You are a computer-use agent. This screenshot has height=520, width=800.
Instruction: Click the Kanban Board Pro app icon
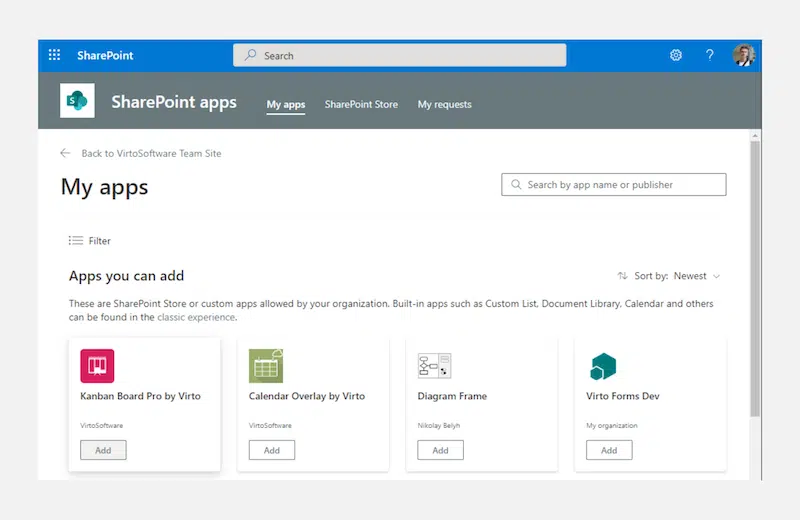click(97, 365)
